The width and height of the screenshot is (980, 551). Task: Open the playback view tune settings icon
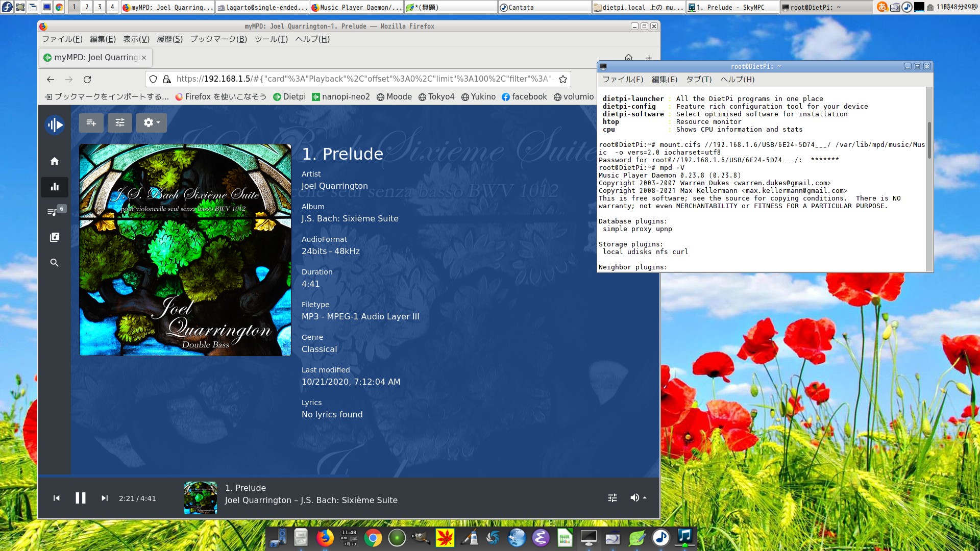click(120, 123)
